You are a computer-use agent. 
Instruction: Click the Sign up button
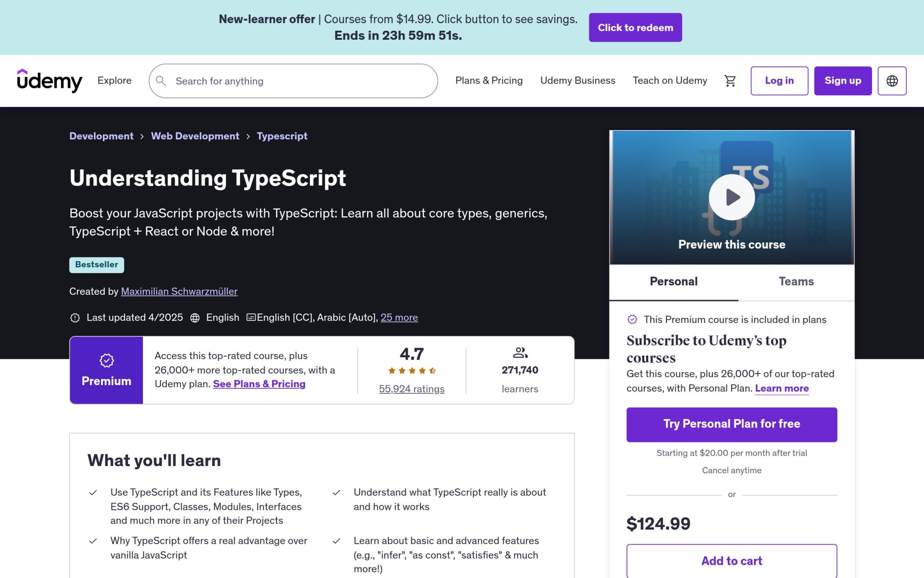pos(843,81)
